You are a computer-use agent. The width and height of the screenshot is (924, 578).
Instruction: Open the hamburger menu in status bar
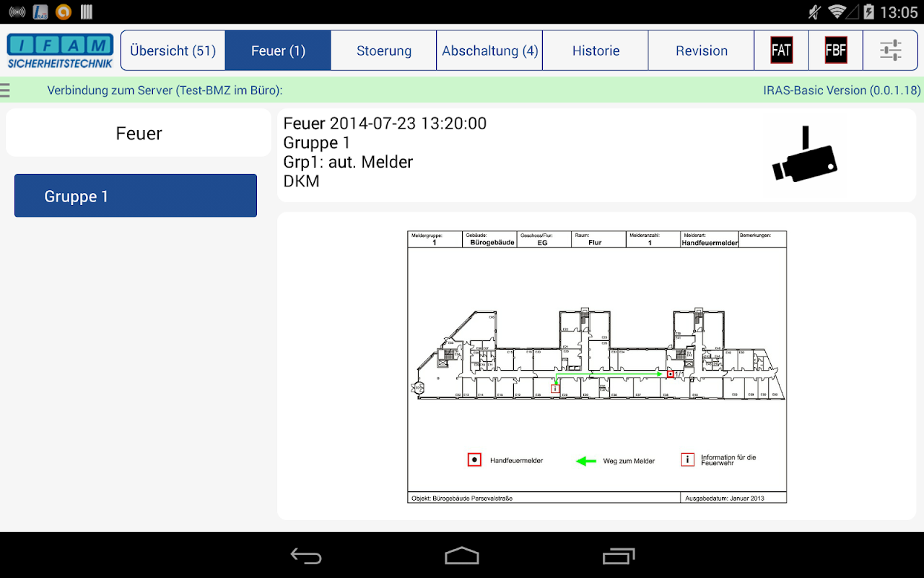point(5,90)
